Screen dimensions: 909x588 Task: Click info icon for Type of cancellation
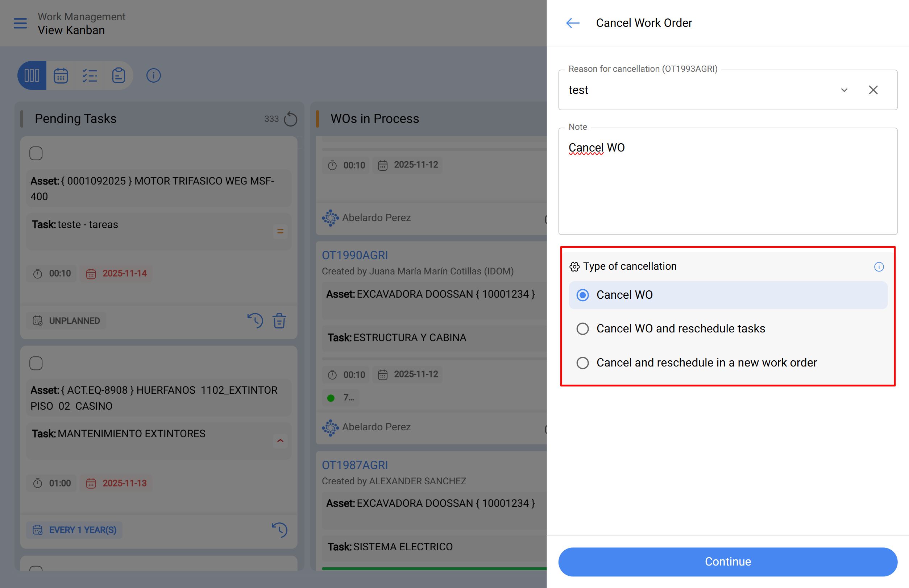[x=879, y=266]
